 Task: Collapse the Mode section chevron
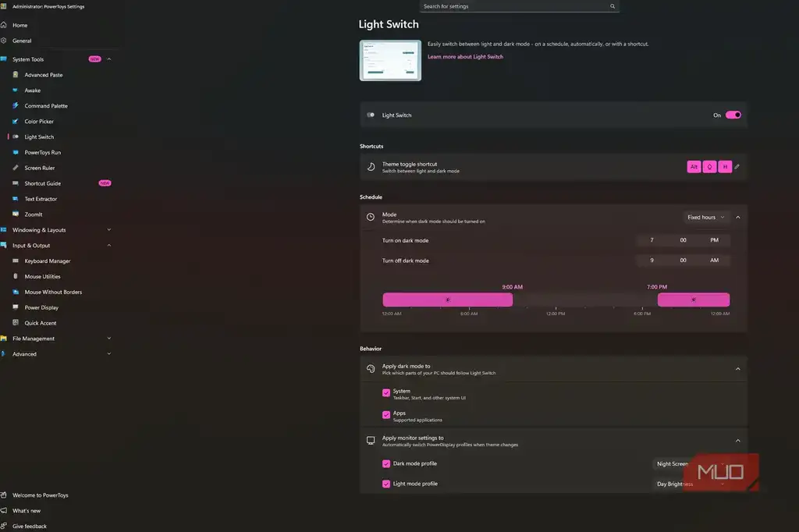[738, 217]
